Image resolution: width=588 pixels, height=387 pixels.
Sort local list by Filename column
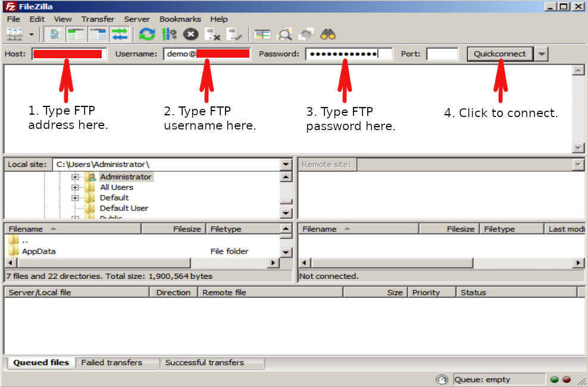pos(73,229)
